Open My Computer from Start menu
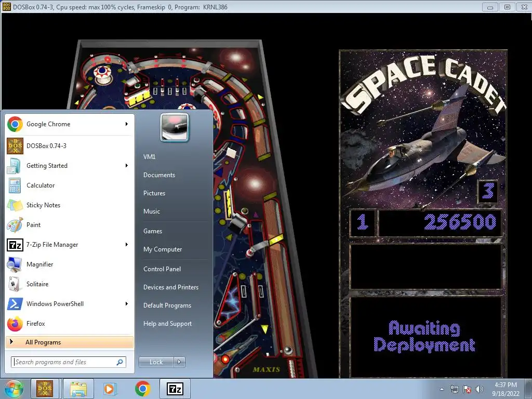This screenshot has height=399, width=532. click(163, 249)
